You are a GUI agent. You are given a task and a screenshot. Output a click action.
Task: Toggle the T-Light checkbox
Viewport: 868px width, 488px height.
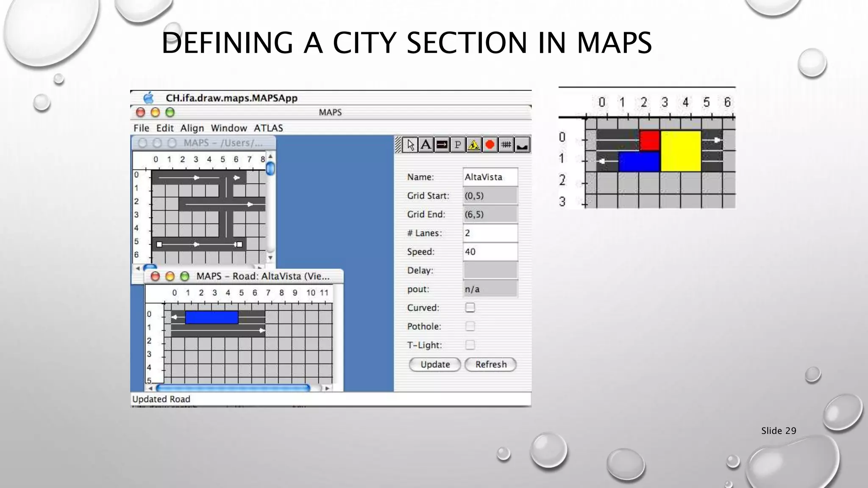point(470,345)
